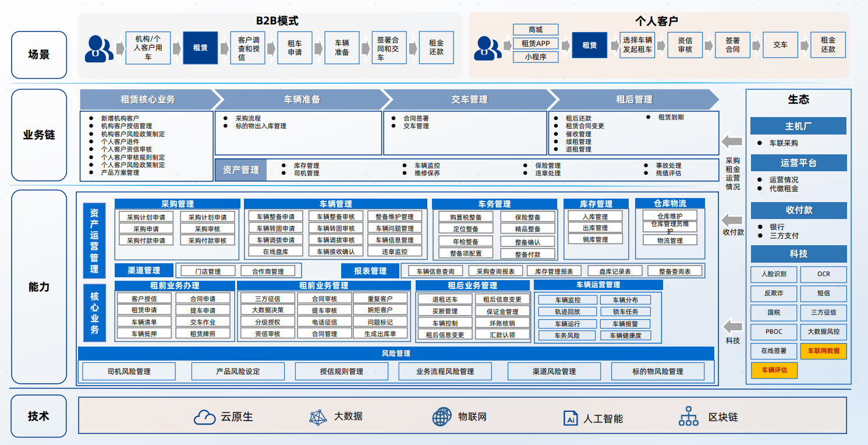Image resolution: width=868 pixels, height=445 pixels.
Task: Click the PBOC technology box
Action: point(774,331)
